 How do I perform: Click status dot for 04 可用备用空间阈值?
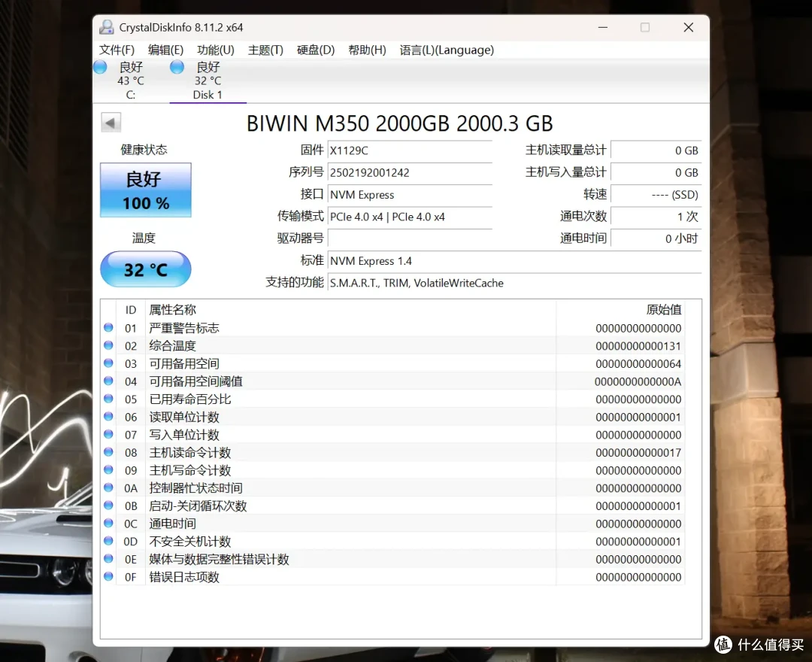[x=108, y=381]
